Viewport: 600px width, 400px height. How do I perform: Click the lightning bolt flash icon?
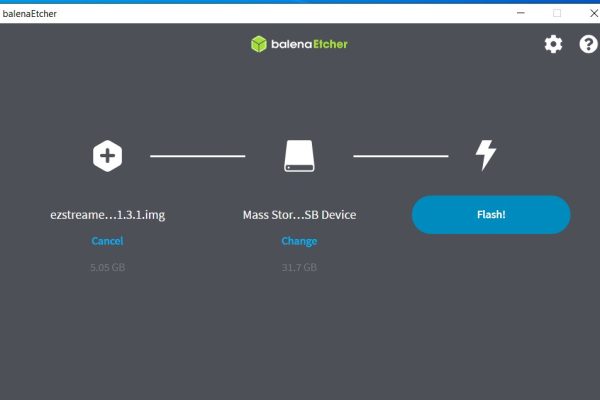click(486, 155)
